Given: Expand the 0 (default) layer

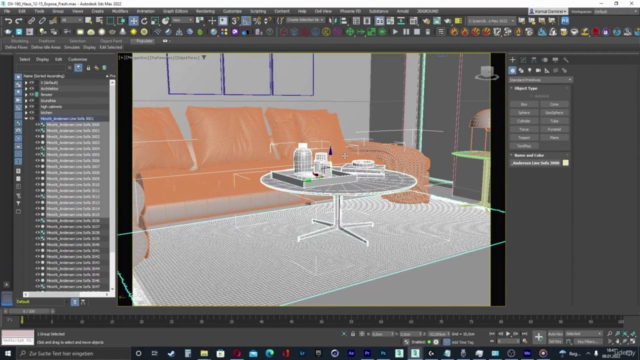Looking at the screenshot, I should point(26,82).
